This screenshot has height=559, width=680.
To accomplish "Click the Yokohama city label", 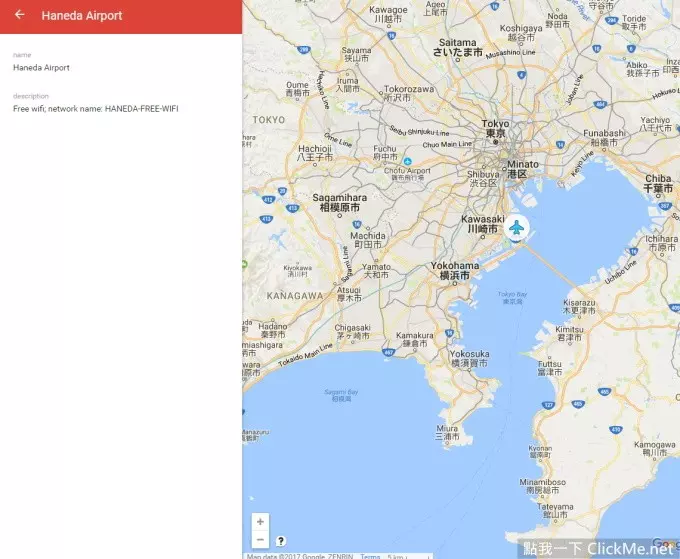I will click(x=454, y=270).
